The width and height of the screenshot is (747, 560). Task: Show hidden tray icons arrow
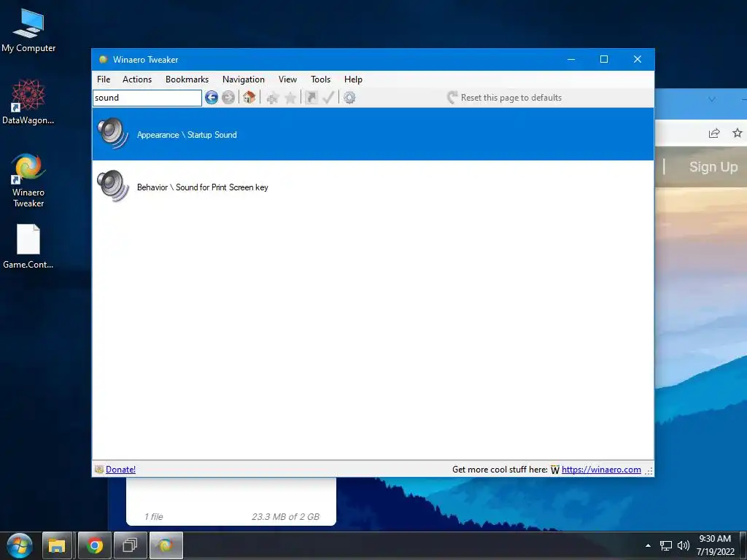coord(648,545)
